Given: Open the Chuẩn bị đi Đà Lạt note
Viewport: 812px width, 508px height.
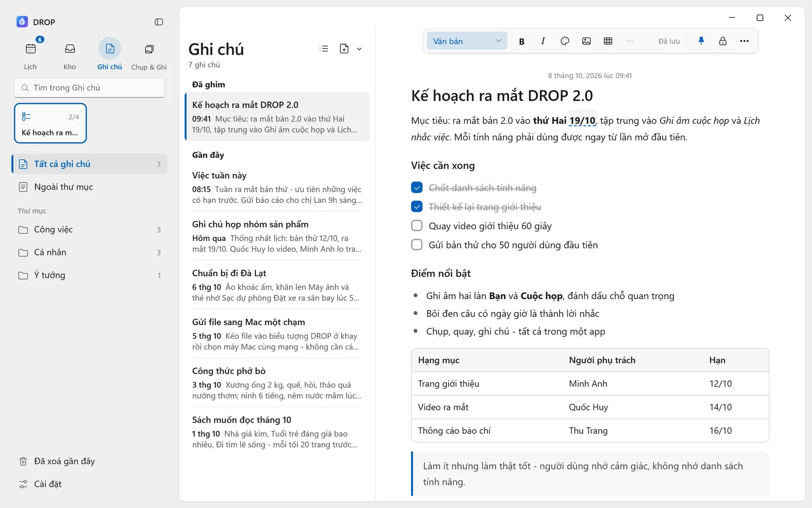Looking at the screenshot, I should point(277,285).
